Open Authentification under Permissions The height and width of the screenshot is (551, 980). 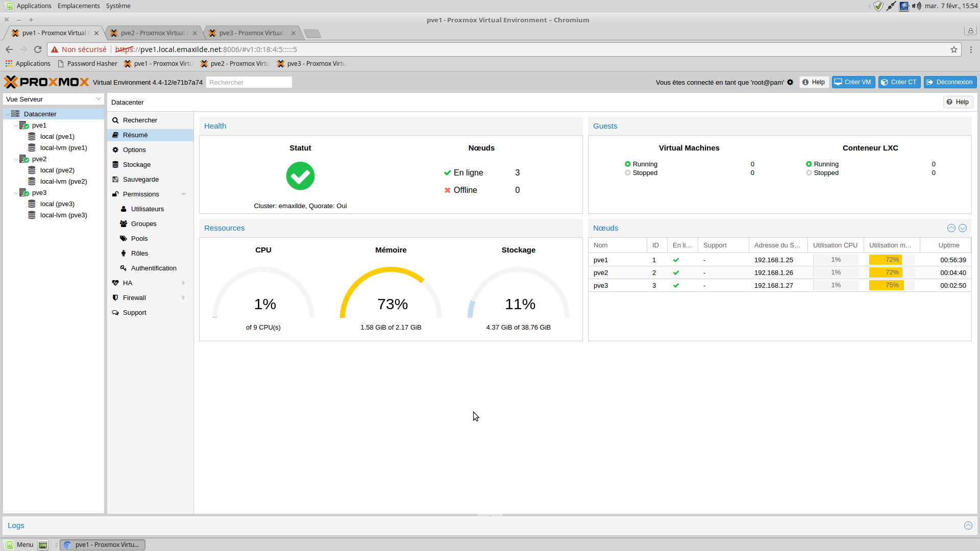(150, 268)
